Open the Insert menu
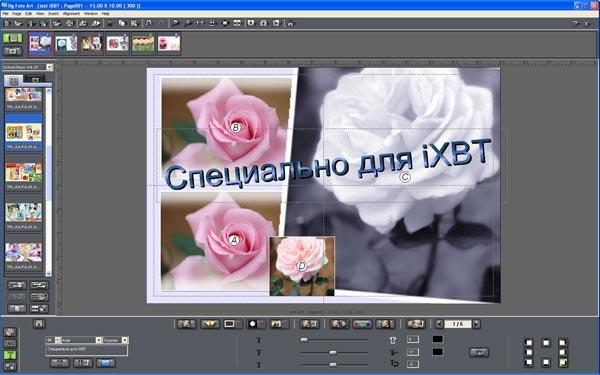This screenshot has height=375, width=600. tap(53, 13)
